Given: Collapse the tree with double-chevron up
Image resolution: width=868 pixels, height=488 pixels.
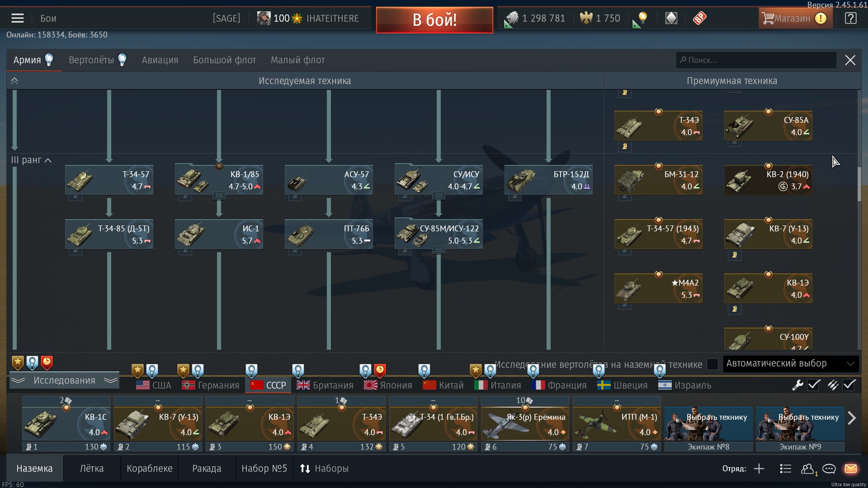Looking at the screenshot, I should [14, 81].
